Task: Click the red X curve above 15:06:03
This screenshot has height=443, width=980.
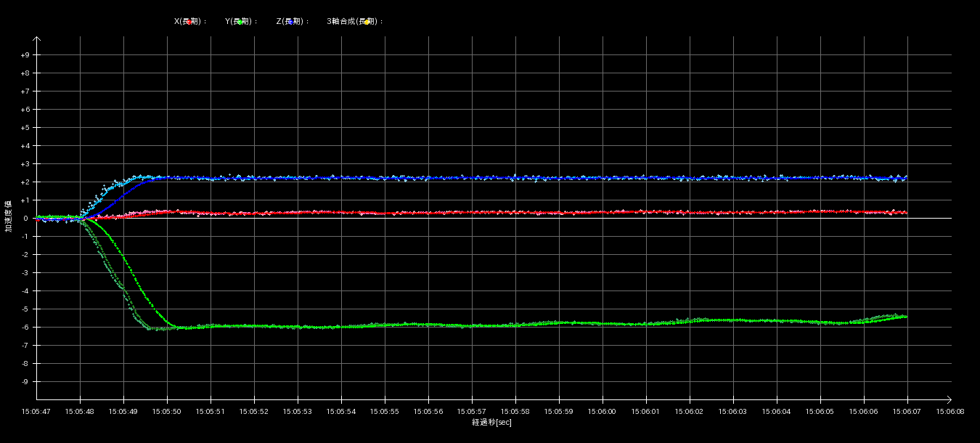Action: pos(733,212)
